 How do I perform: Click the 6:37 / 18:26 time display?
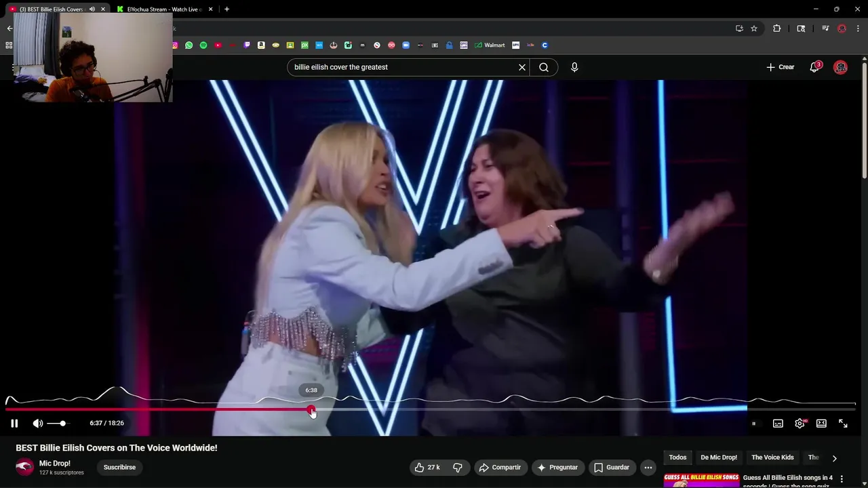pyautogui.click(x=106, y=423)
